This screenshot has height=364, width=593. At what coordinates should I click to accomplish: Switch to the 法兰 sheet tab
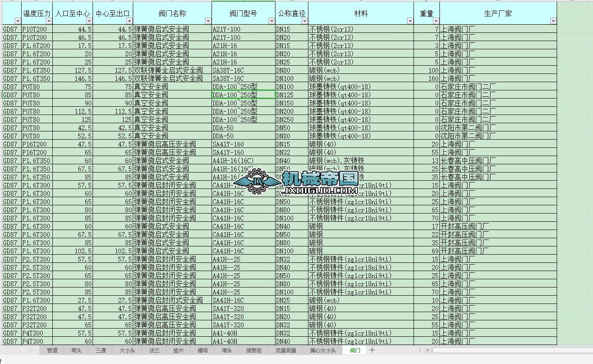pyautogui.click(x=154, y=350)
